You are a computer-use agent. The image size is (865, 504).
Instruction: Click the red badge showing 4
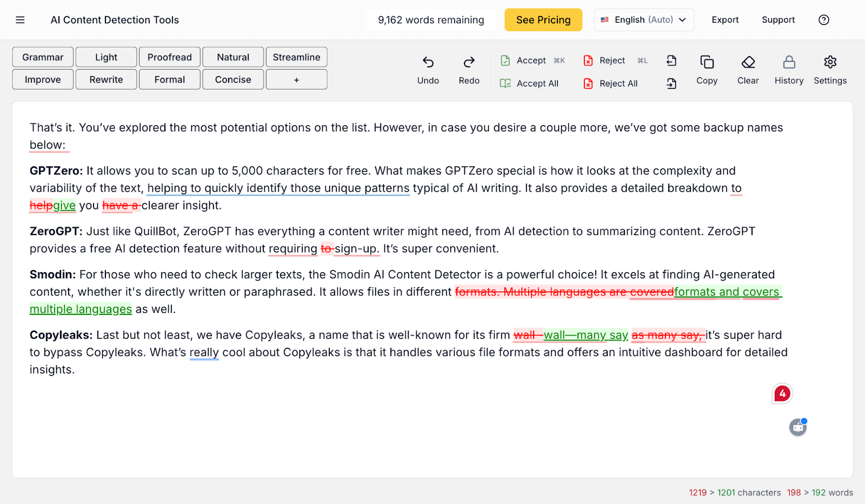782,394
